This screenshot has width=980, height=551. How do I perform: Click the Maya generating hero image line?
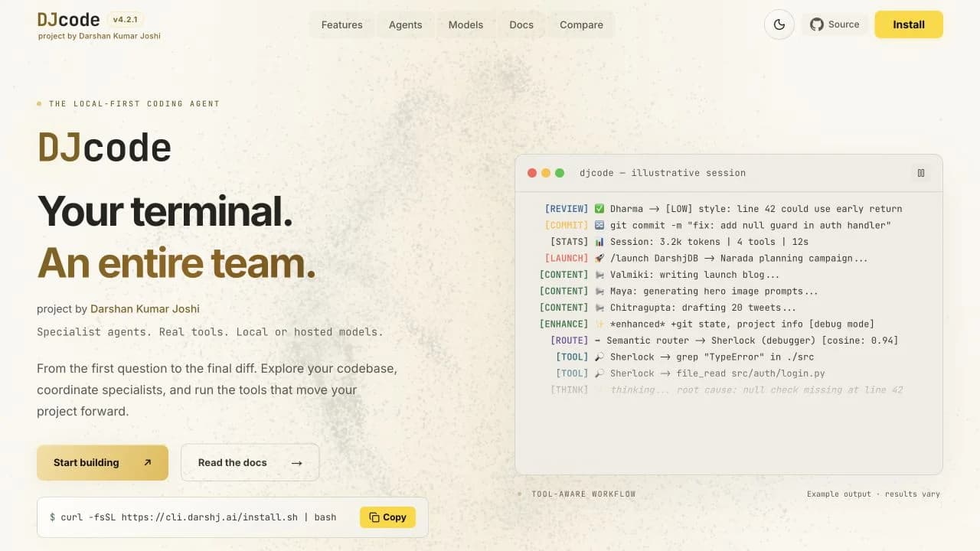point(678,291)
